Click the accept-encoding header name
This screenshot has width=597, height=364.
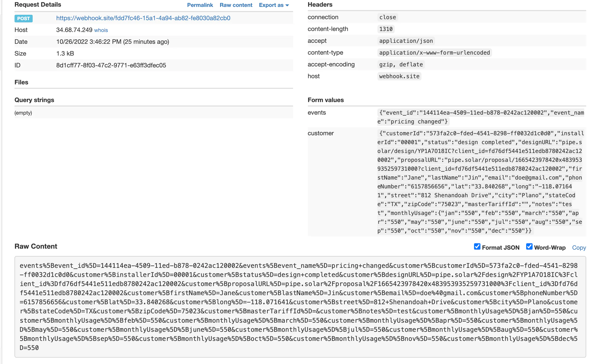point(331,64)
